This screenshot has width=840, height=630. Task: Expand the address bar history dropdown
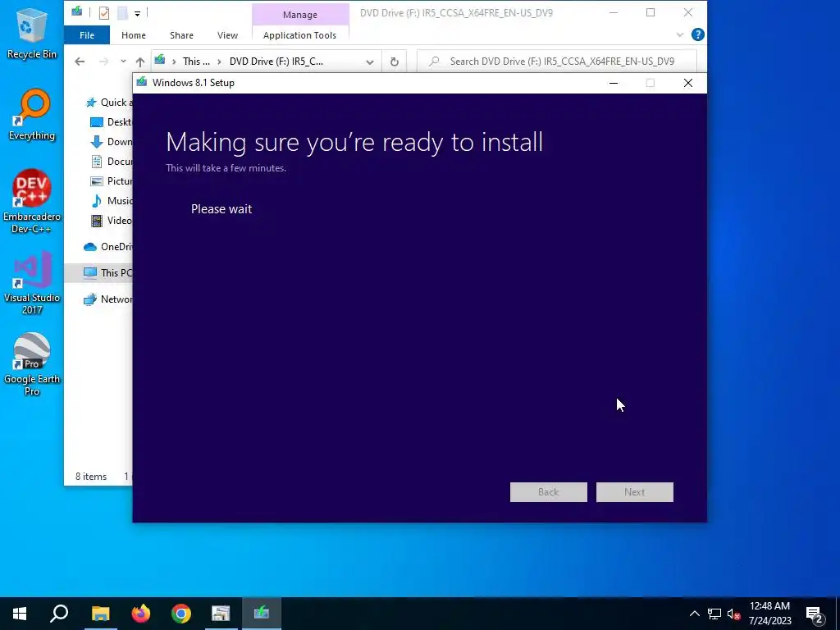(370, 62)
